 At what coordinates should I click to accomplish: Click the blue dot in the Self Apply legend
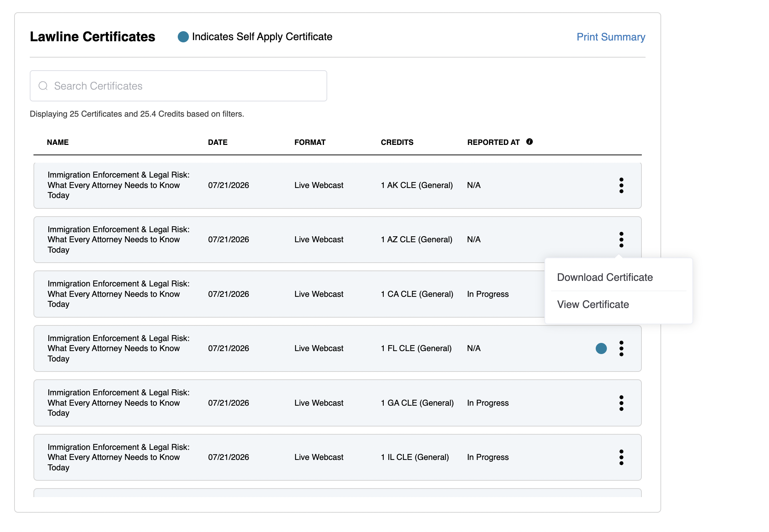(x=183, y=37)
